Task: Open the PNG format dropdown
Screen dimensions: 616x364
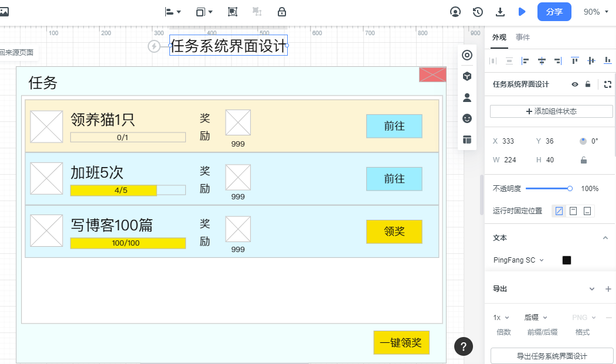Action: pyautogui.click(x=584, y=318)
